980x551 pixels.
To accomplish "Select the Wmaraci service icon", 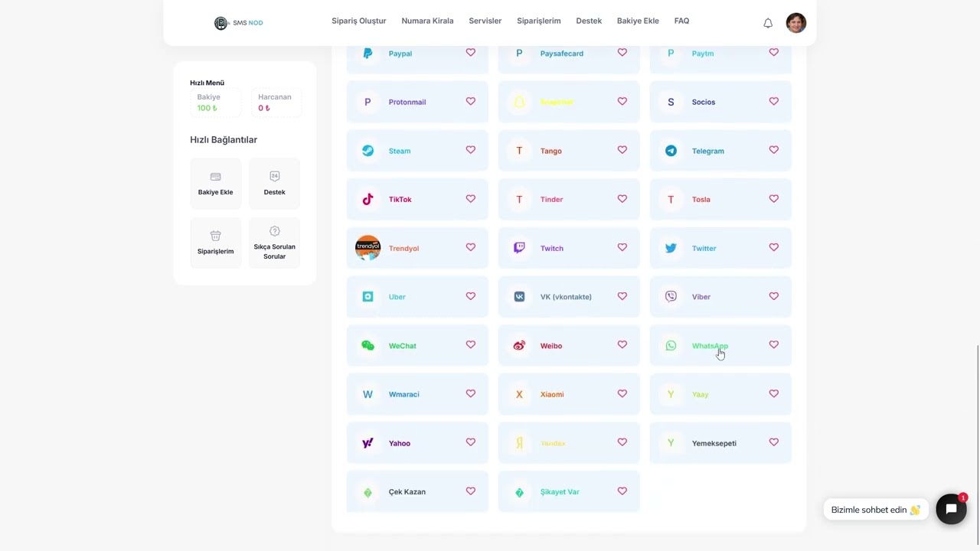I will [367, 394].
